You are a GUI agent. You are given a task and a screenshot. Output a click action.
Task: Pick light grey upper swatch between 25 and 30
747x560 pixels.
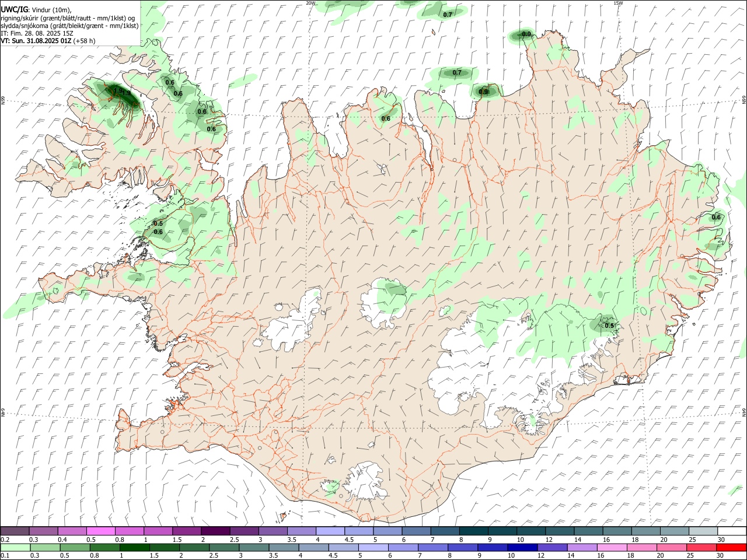click(x=703, y=531)
